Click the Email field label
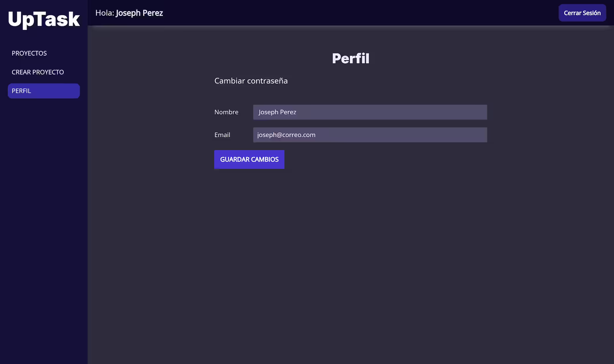 [x=222, y=135]
